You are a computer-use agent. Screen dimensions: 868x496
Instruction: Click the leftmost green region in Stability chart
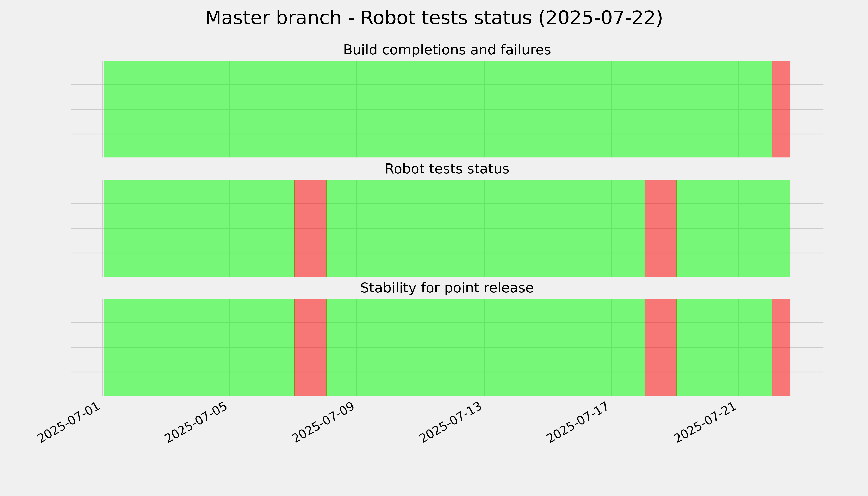tap(199, 347)
